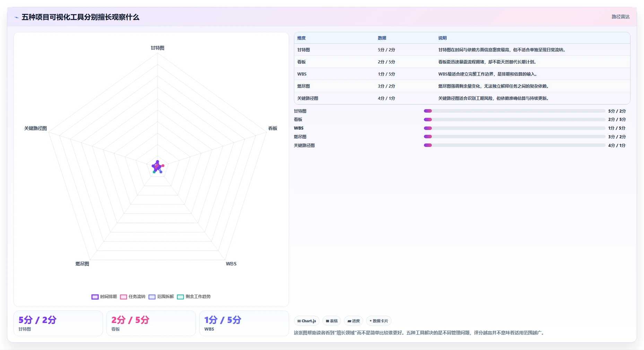The height and width of the screenshot is (350, 644).
Task: Click the 看板 progress bar
Action: pyautogui.click(x=514, y=120)
